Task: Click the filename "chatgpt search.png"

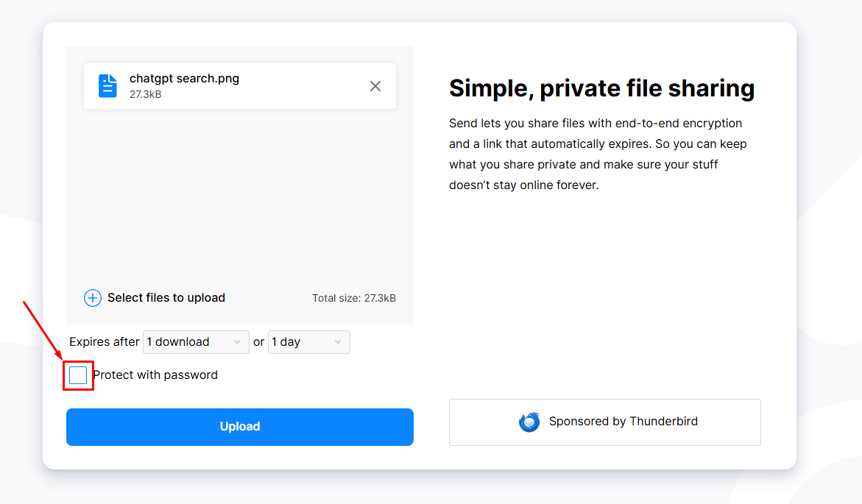Action: coord(184,78)
